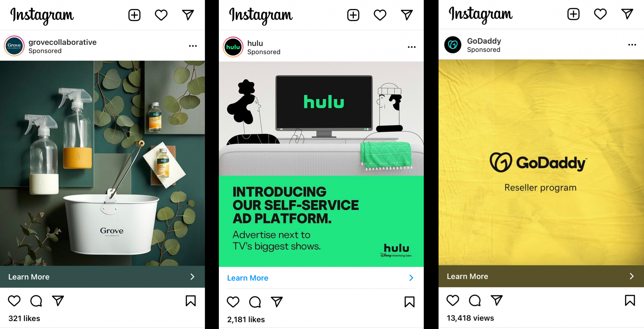Open three-dot menu on hulu post
Screen dimensions: 644x329
coord(412,47)
